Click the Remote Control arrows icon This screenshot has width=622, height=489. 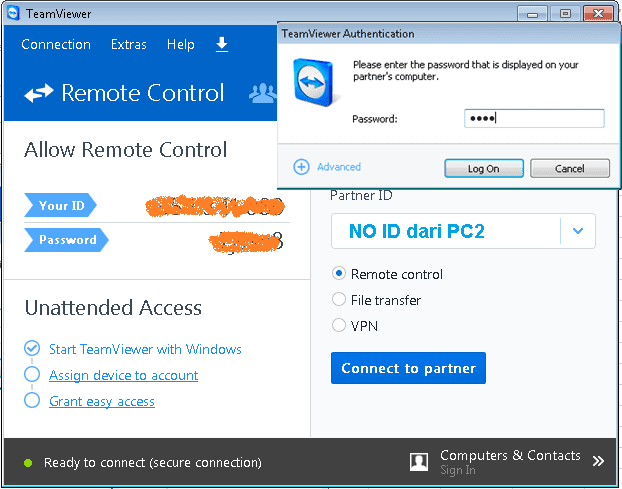[39, 93]
